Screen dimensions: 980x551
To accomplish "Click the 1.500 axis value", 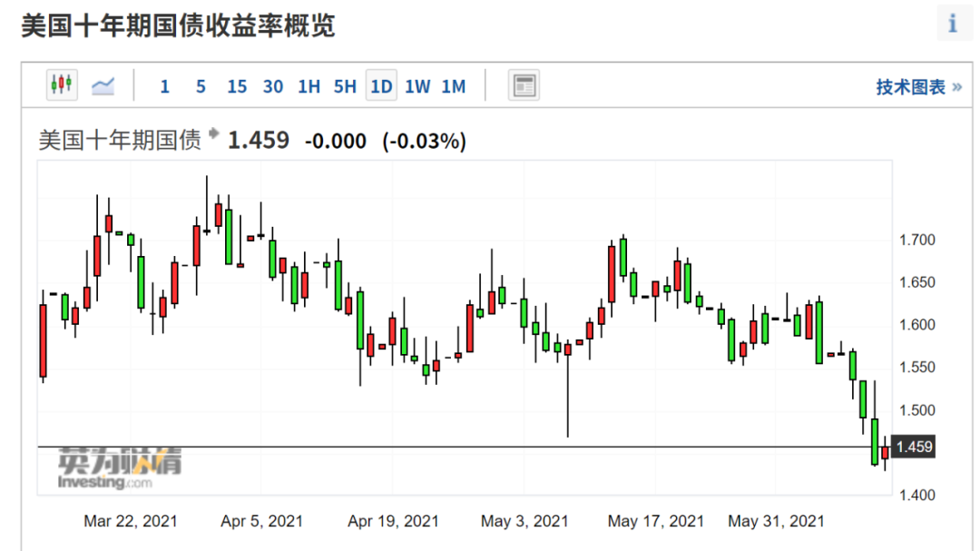I will point(916,410).
